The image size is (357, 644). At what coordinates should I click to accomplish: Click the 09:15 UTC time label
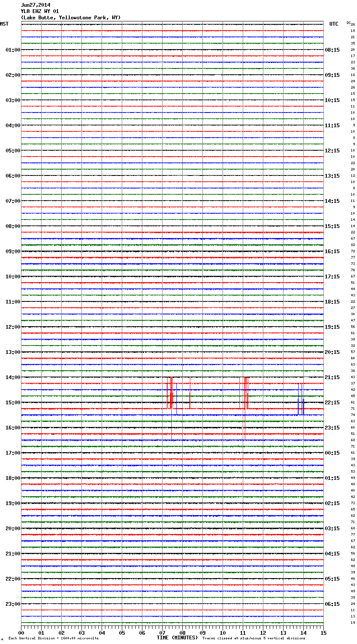332,75
